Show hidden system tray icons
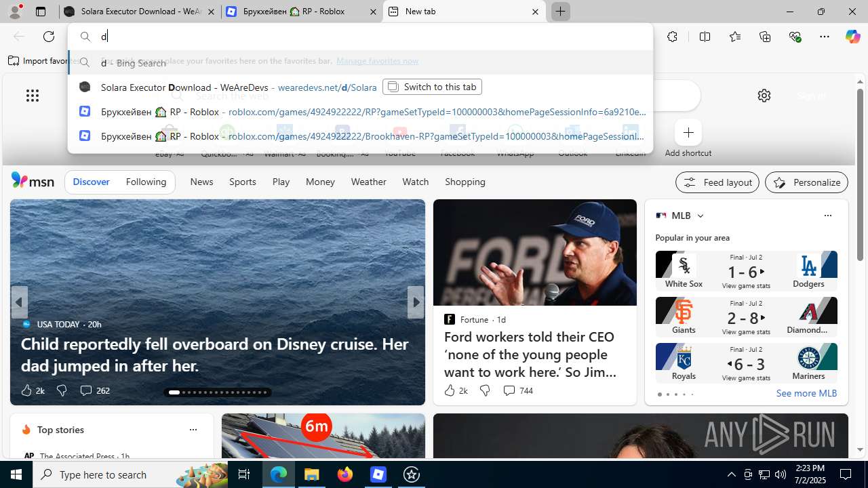 coord(731,474)
